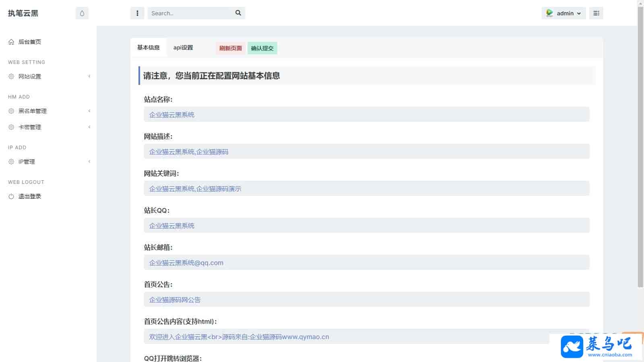The image size is (644, 362).
Task: Click the power icon beside 退出登录
Action: tap(11, 196)
